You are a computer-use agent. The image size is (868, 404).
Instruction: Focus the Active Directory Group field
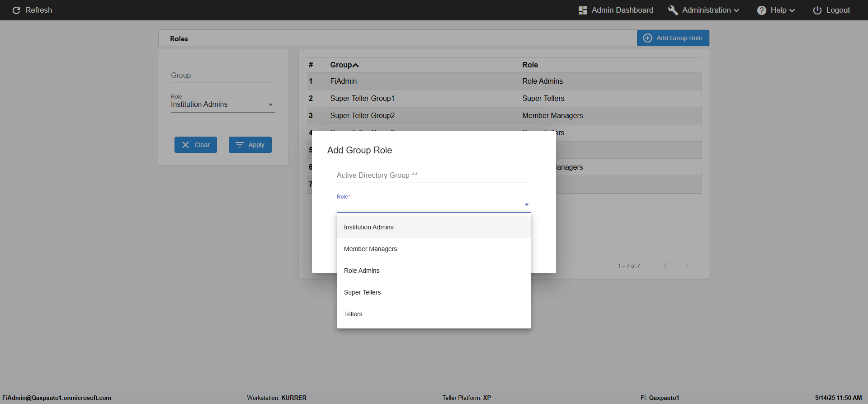(433, 175)
